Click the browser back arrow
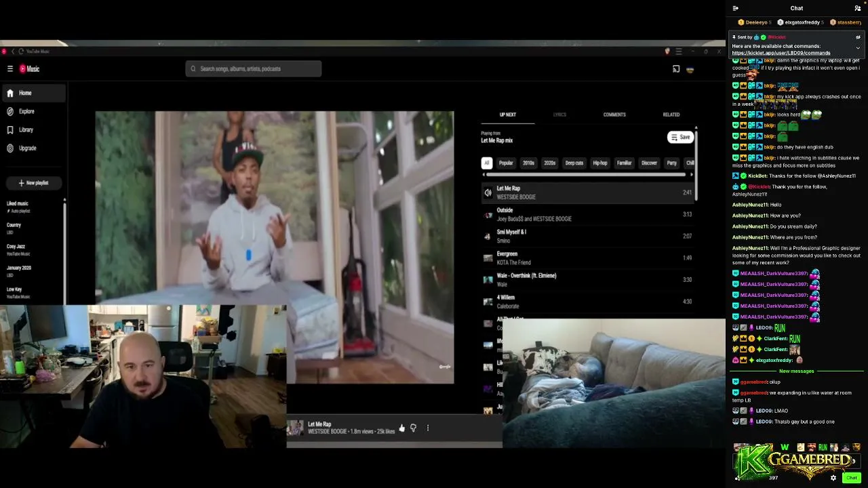Screen dimensions: 868x488 (x=12, y=52)
